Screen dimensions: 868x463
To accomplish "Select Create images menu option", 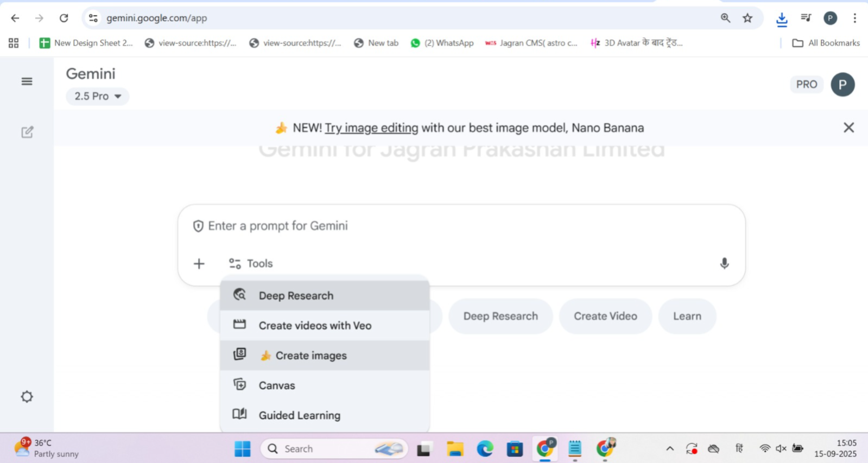I will [x=311, y=356].
